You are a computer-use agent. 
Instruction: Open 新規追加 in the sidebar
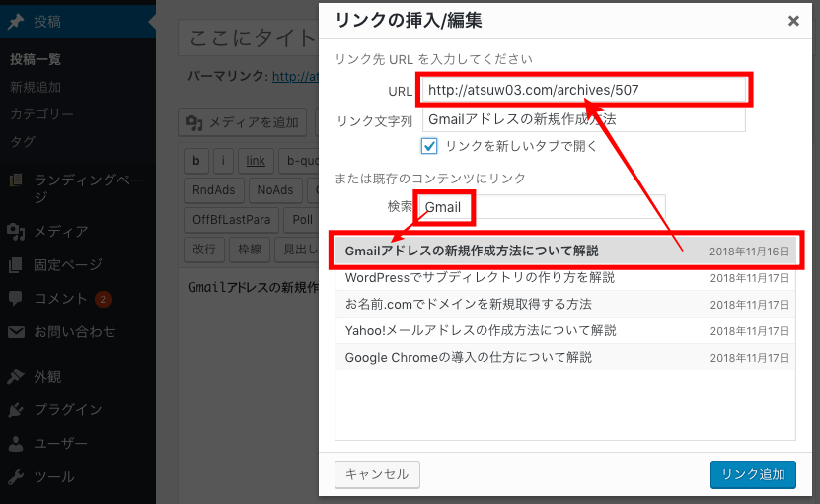pos(36,87)
